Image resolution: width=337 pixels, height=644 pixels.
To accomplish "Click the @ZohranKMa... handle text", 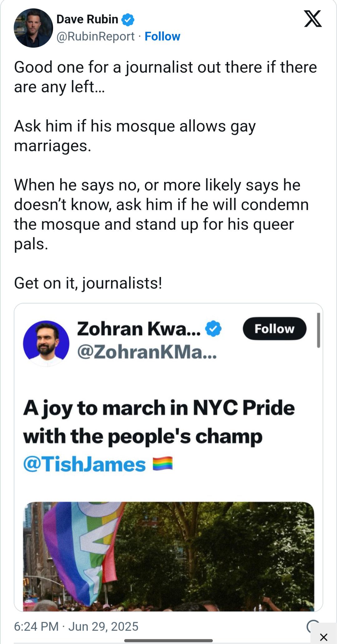I will click(147, 353).
